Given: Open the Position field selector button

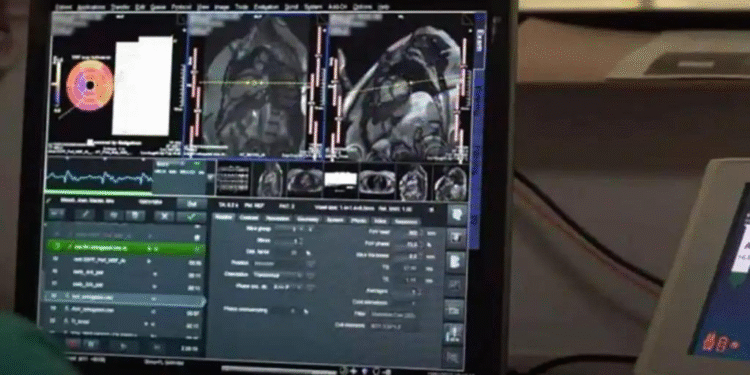Looking at the screenshot, I should (x=310, y=264).
